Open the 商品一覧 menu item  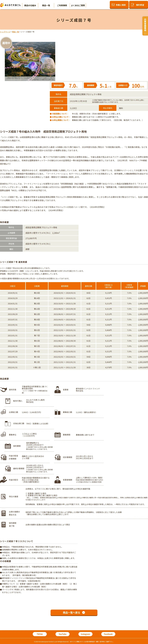(x=46, y=5)
